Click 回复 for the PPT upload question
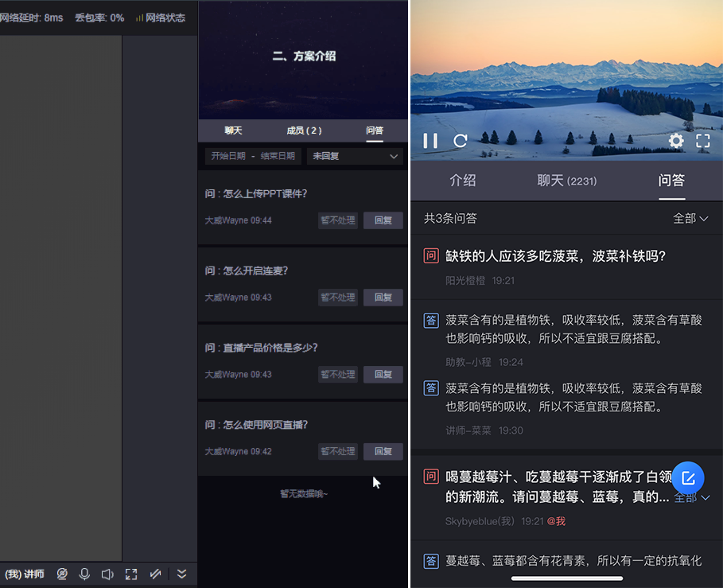 click(x=383, y=220)
